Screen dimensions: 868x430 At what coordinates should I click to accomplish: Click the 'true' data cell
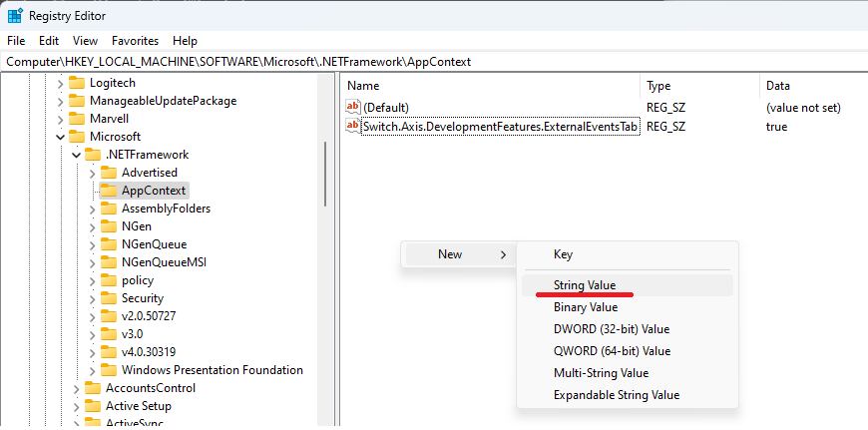coord(776,127)
